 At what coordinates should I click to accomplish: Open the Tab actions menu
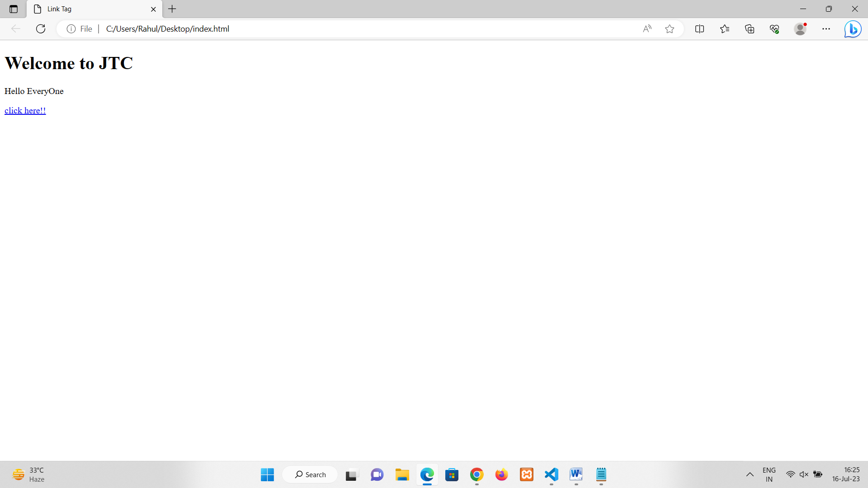pos(14,9)
